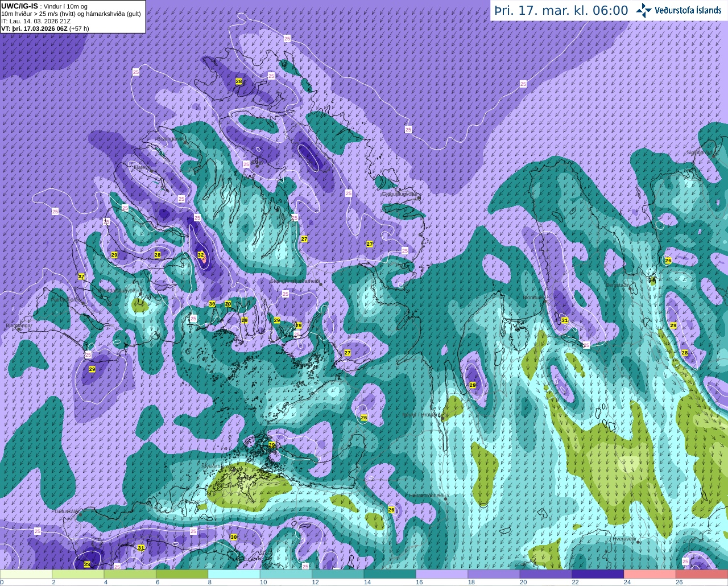Select the light lavender 16–18 legend swatch
This screenshot has height=586, width=728.
[442, 574]
